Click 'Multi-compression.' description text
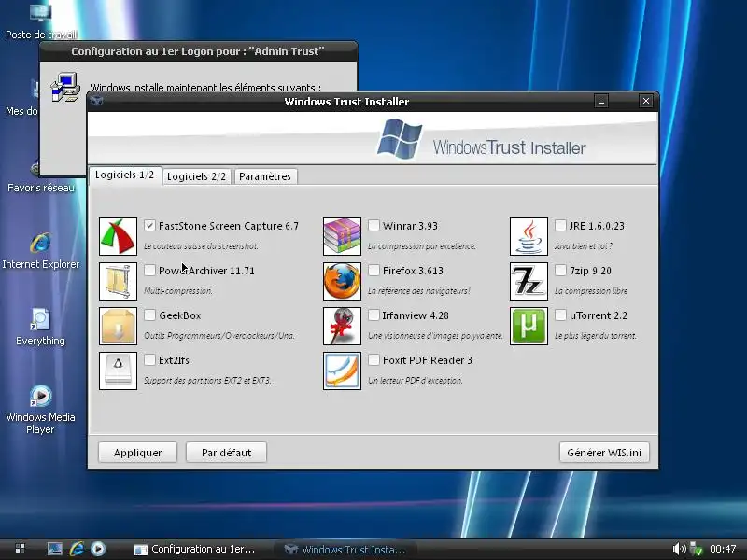Screen dimensions: 747x560 (178, 291)
